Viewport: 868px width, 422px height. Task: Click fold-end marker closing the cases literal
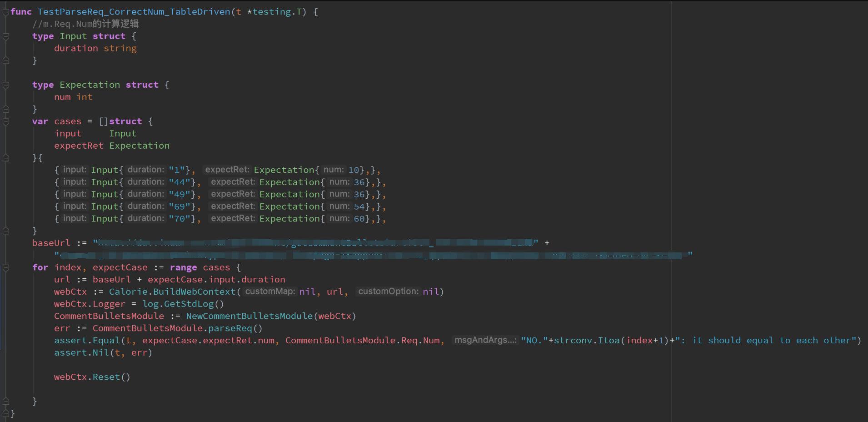(x=6, y=231)
